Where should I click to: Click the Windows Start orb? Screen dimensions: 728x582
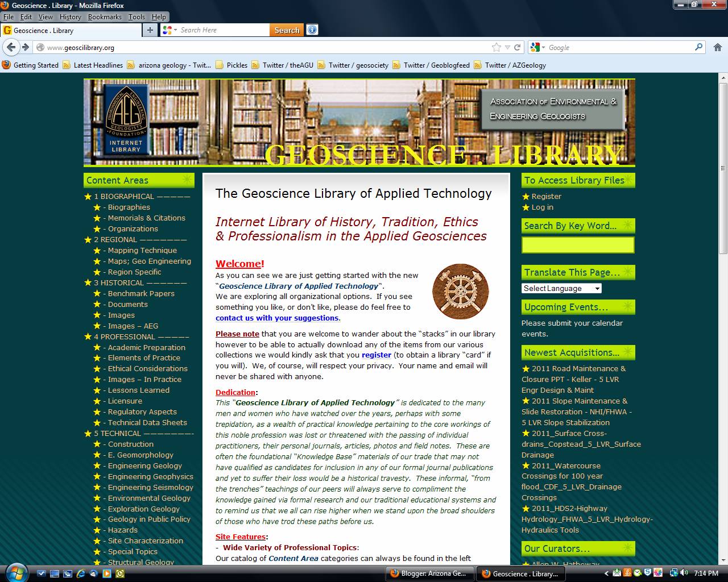[17, 573]
